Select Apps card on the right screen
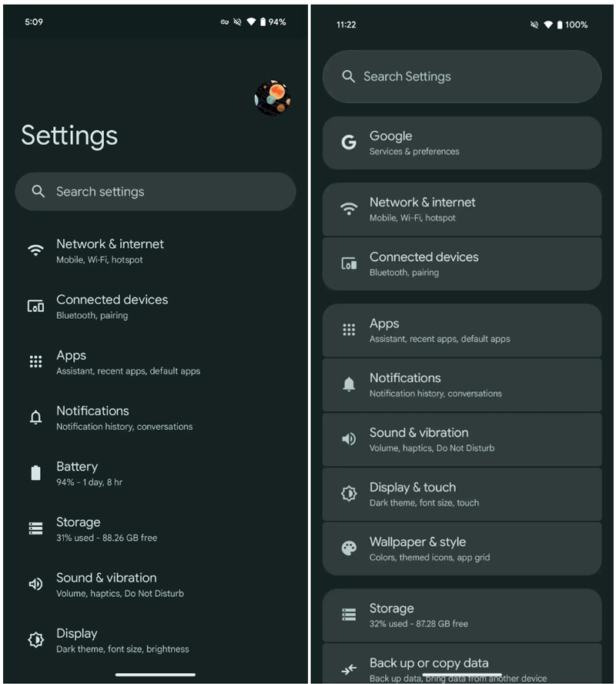This screenshot has width=616, height=684. 462,330
